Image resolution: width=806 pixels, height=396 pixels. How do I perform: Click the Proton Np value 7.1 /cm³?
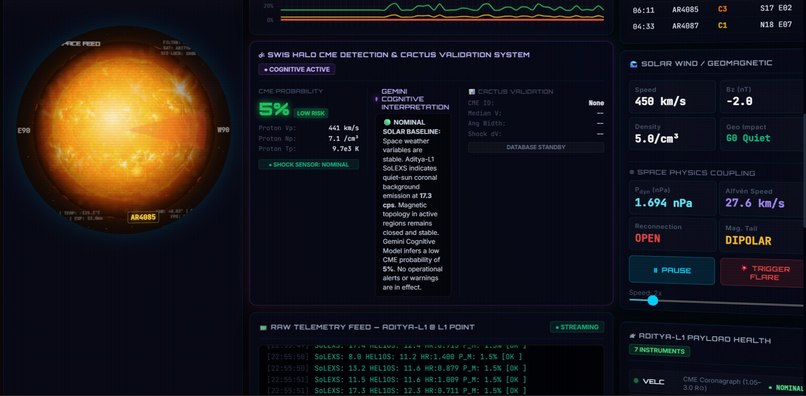point(343,138)
